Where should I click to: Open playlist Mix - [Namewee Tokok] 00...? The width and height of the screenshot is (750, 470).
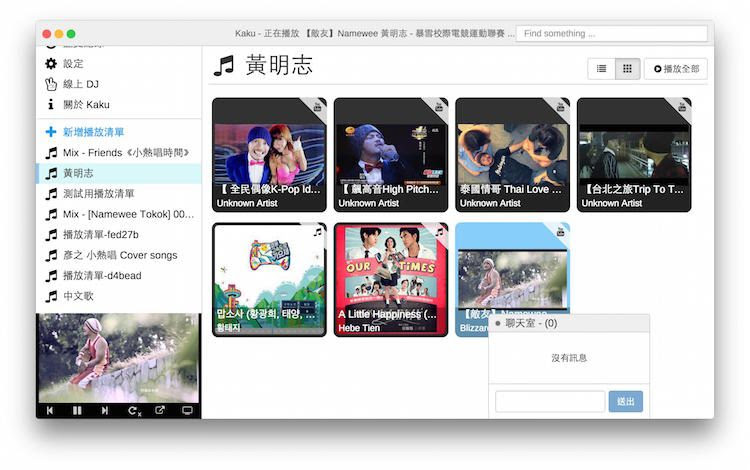(x=119, y=214)
